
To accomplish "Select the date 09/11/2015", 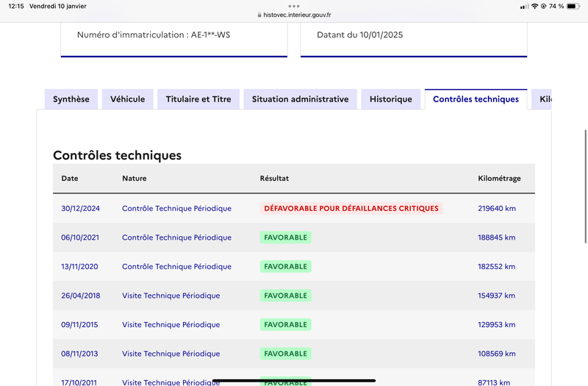I will pos(79,324).
